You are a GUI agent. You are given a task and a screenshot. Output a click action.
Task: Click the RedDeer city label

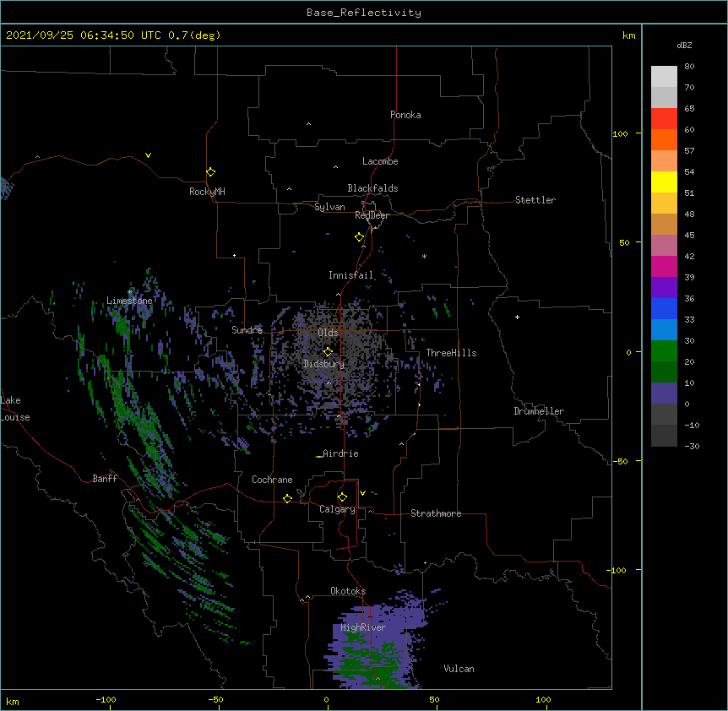(x=372, y=215)
